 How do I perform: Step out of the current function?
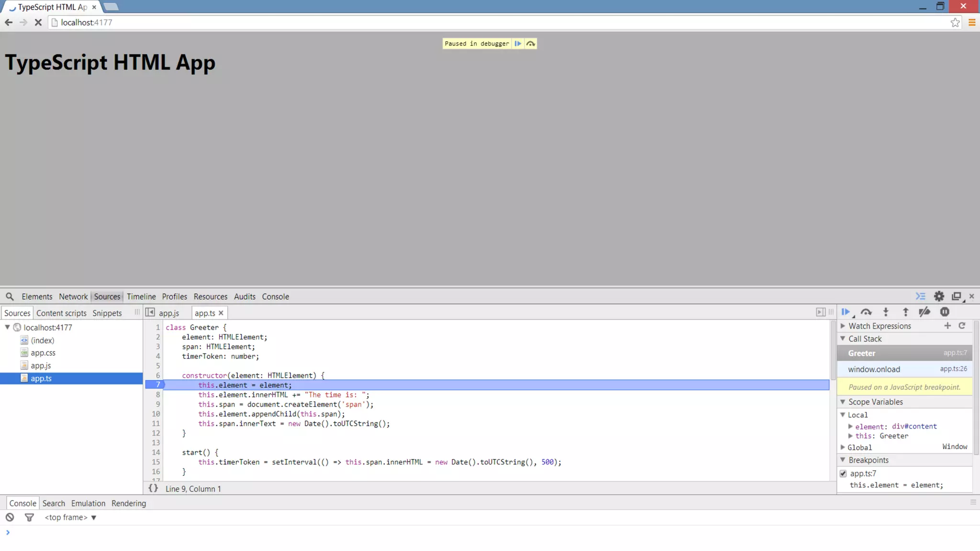[x=905, y=312]
